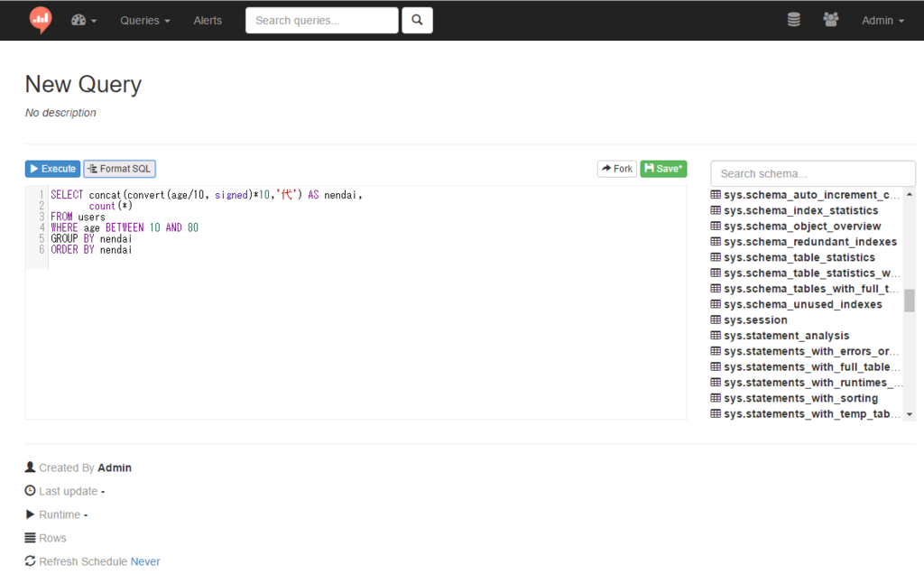Click table icon beside sys.schema_object_overview

click(x=716, y=226)
